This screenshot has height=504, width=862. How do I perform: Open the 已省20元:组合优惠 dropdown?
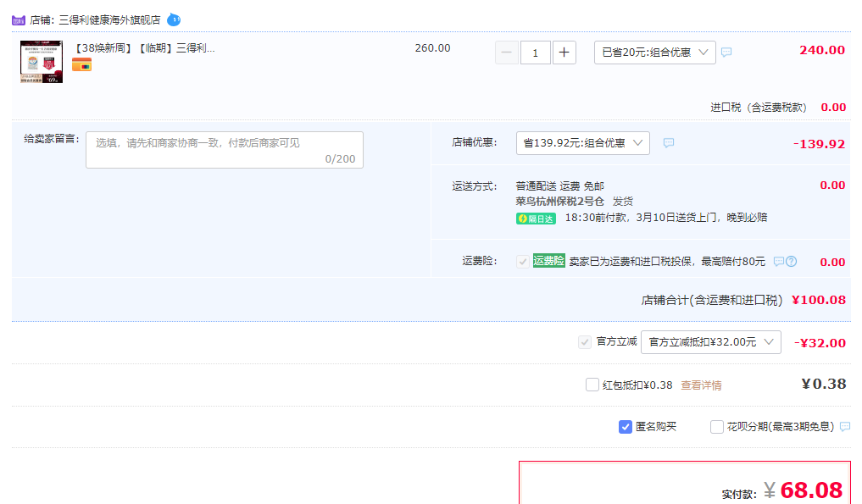click(x=654, y=53)
